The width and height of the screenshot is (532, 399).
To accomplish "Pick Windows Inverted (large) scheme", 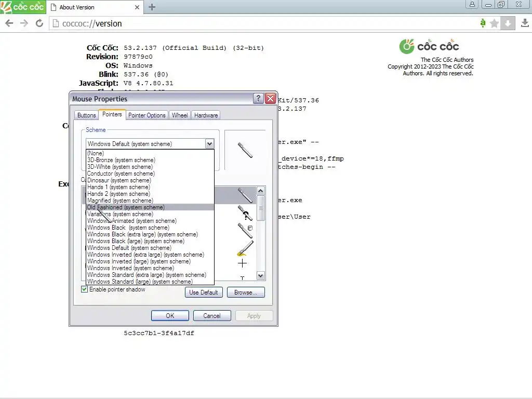I will pyautogui.click(x=150, y=261).
